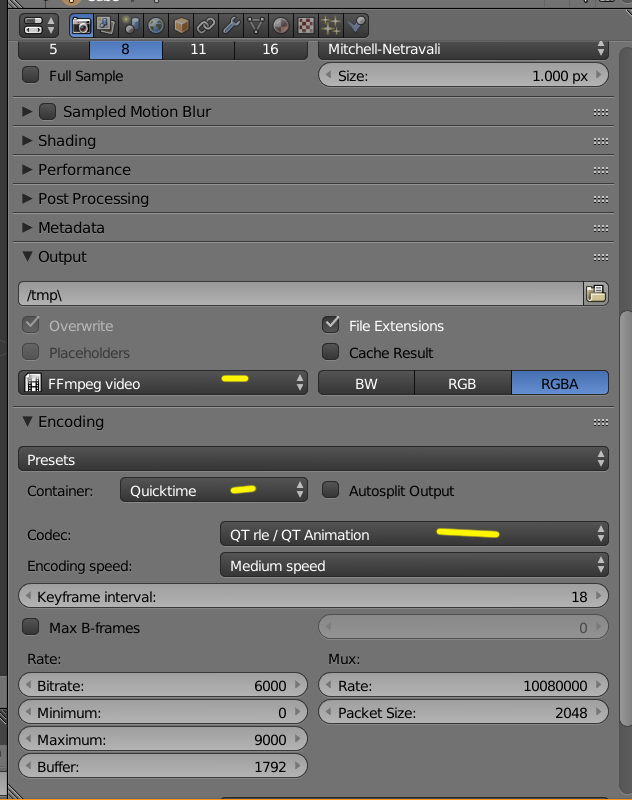
Task: Open the Texture checkerboard tab
Action: pos(306,24)
